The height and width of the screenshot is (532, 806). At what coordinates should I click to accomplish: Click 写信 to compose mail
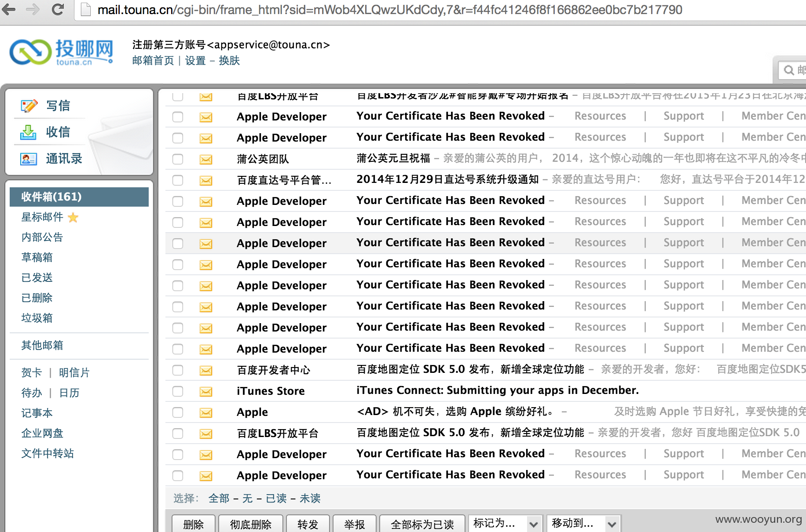click(58, 106)
